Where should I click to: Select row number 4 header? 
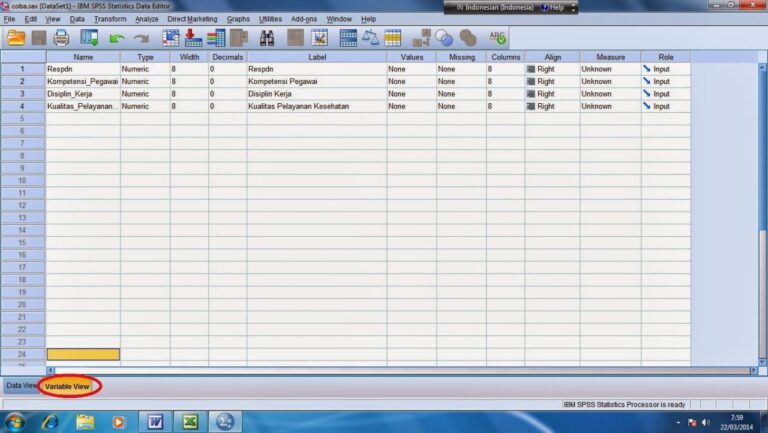23,106
